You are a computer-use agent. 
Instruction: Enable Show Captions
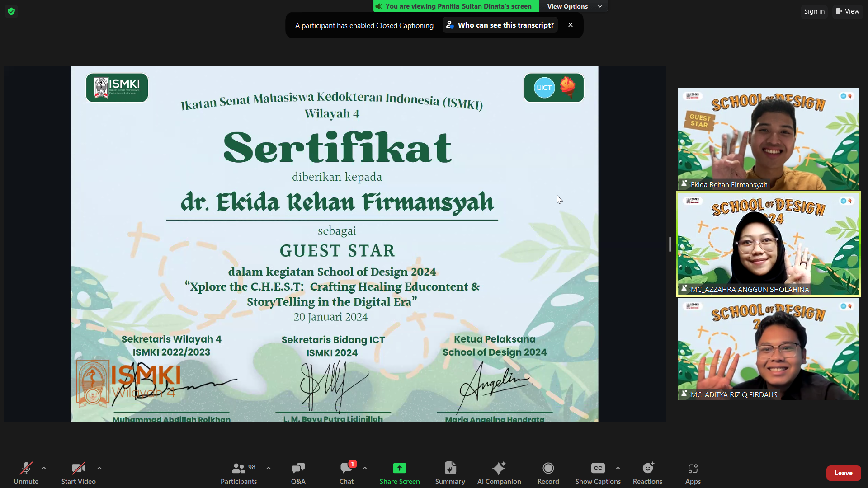click(x=598, y=473)
